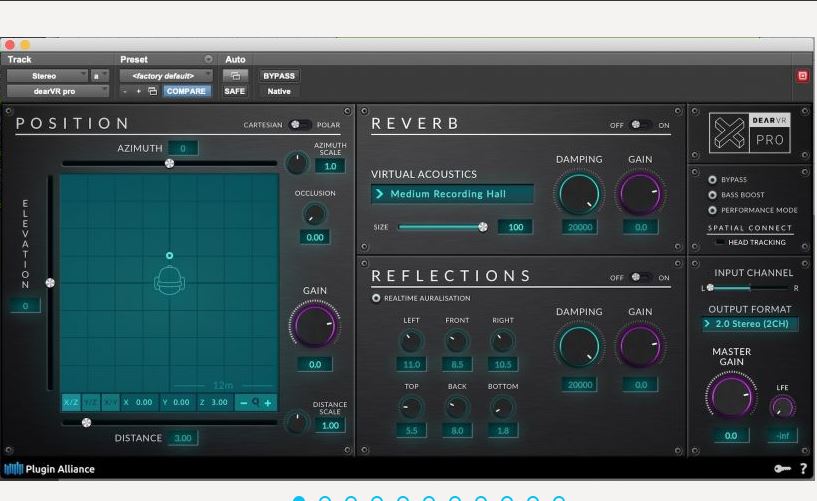The height and width of the screenshot is (501, 817).
Task: Toggle the Reflections Off/On switch
Action: tap(640, 277)
